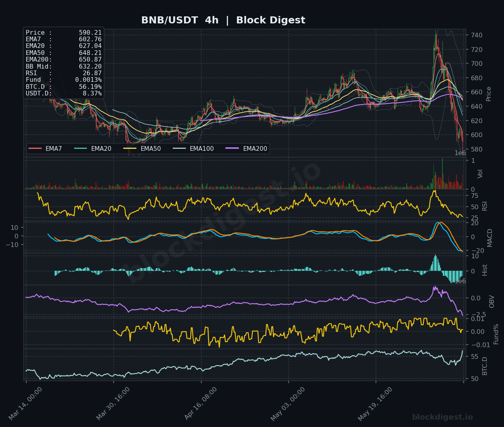Viewport: 504px width, 427px height.
Task: Click the −2.5 tick on the OBV axis
Action: point(478,314)
